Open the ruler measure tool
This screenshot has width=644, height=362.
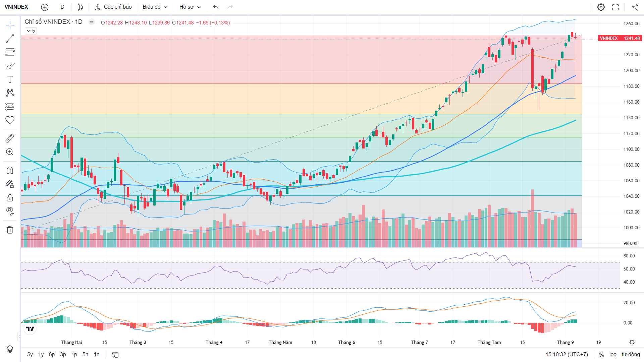[10, 138]
